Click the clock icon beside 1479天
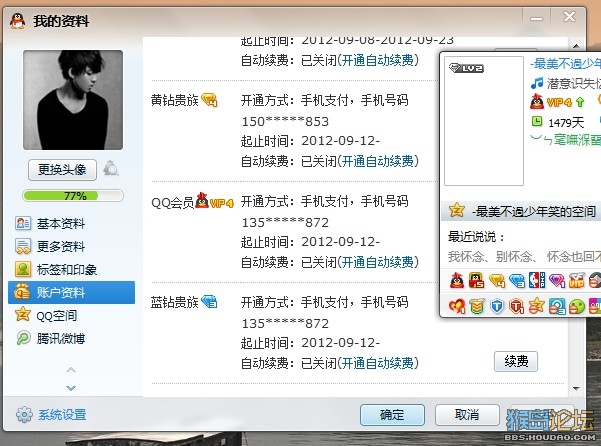 coord(537,121)
